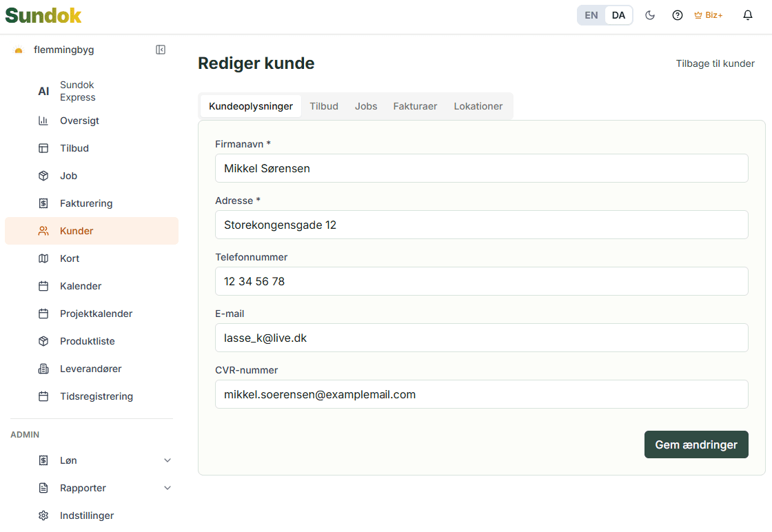Collapse the sidebar panel icon
Image resolution: width=772 pixels, height=532 pixels.
(161, 50)
